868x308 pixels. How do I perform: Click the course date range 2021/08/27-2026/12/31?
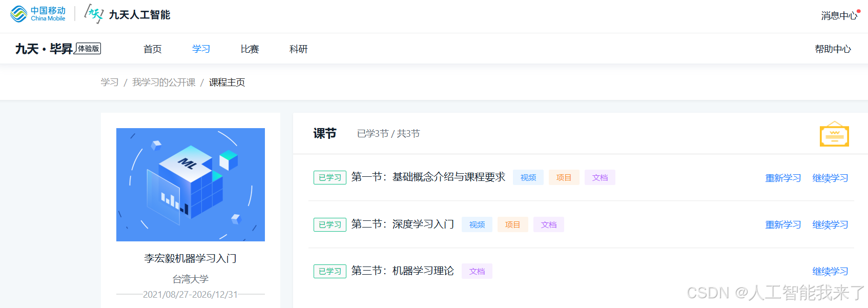(191, 294)
